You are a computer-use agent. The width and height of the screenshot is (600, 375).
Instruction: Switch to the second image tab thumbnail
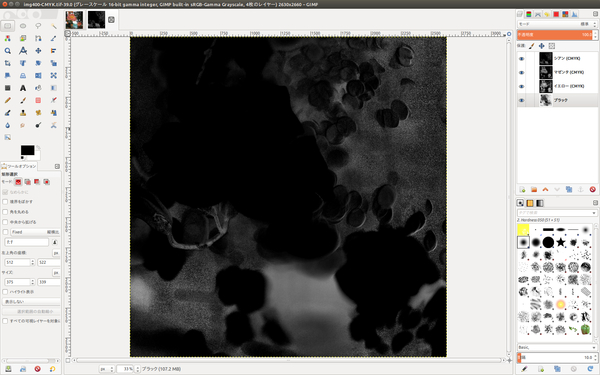(96, 20)
